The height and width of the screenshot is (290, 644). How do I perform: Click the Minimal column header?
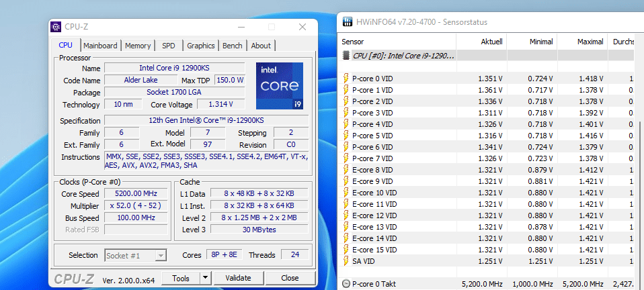tap(532, 42)
